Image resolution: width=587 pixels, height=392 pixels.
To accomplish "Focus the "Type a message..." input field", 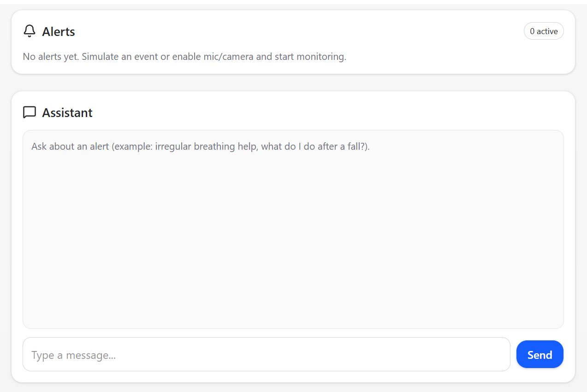I will click(267, 354).
